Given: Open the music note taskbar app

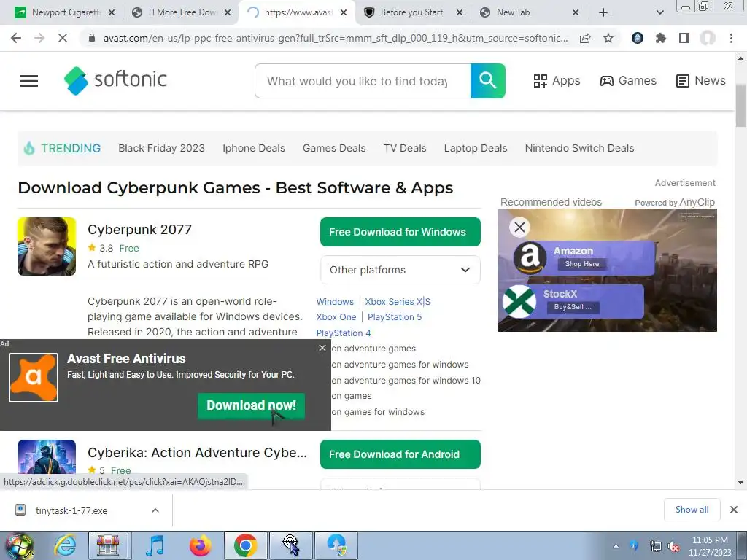Looking at the screenshot, I should coord(155,545).
